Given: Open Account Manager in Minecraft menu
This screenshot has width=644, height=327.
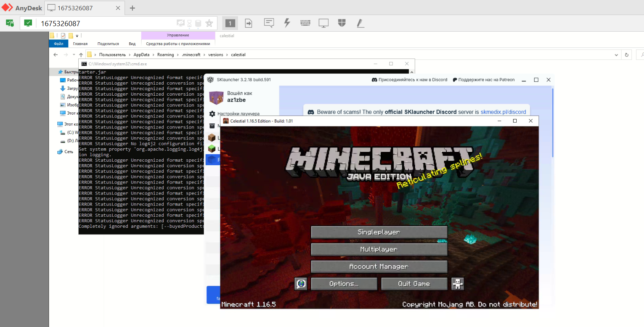Looking at the screenshot, I should (x=379, y=267).
